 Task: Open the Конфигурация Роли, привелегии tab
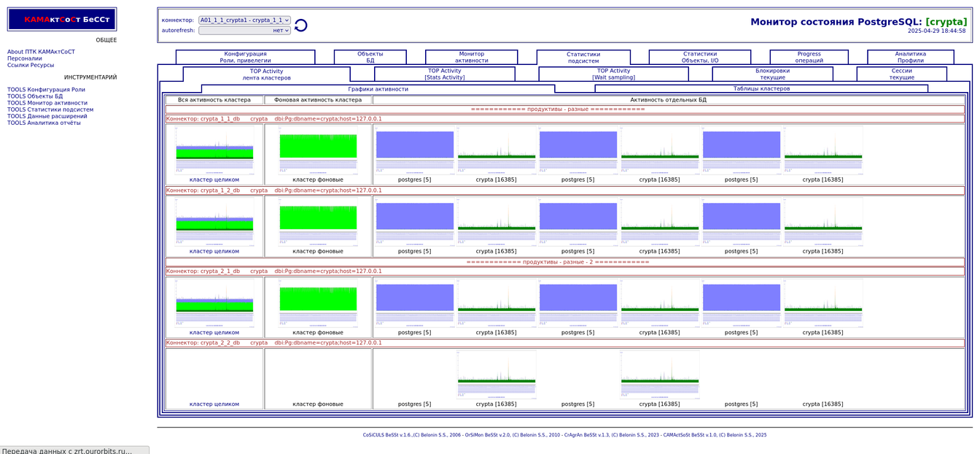pos(245,57)
